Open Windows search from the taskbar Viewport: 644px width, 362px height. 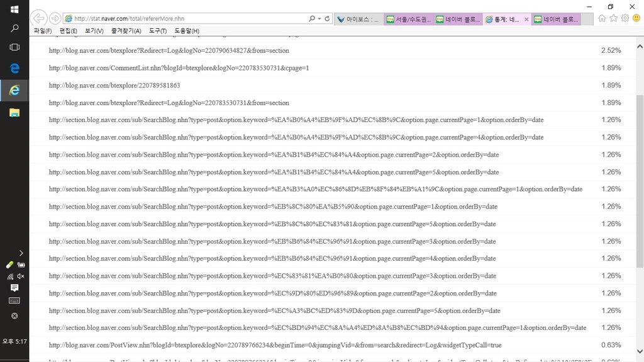[x=14, y=28]
